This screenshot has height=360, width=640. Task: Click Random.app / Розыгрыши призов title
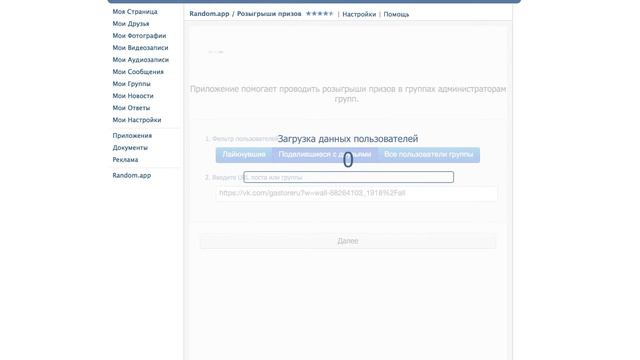245,14
